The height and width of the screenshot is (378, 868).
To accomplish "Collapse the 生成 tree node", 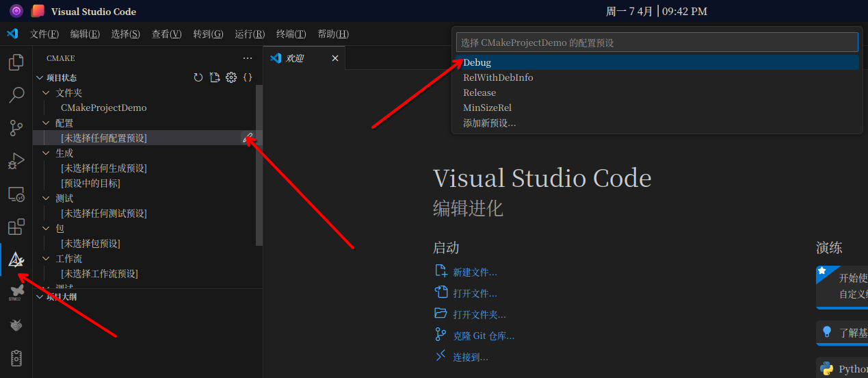I will [x=47, y=153].
